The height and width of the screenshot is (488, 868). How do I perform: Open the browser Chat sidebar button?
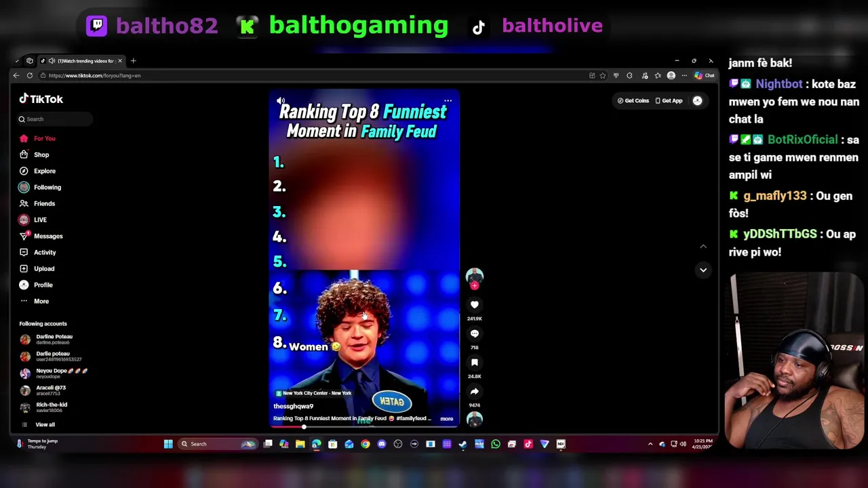[705, 76]
